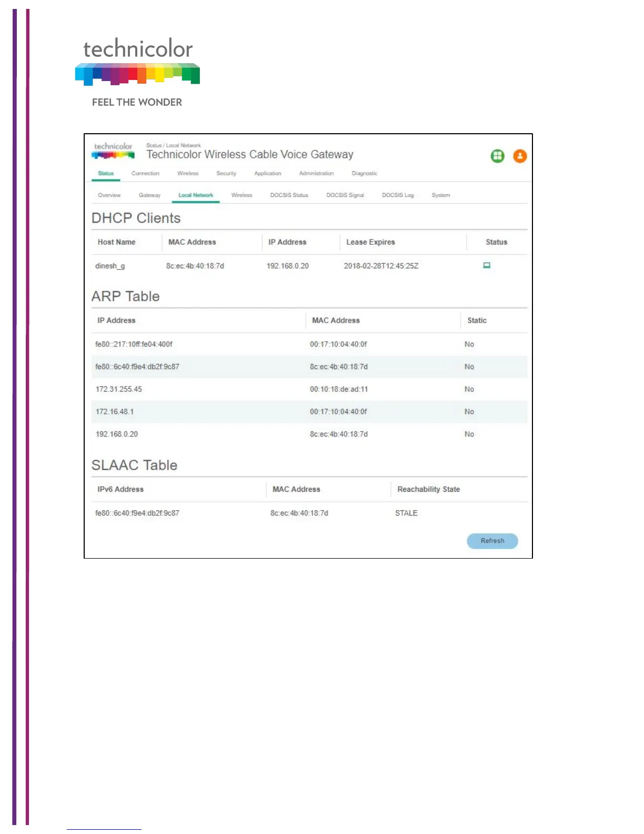This screenshot has height=834, width=644.
Task: Select the Administration tab
Action: [x=316, y=173]
